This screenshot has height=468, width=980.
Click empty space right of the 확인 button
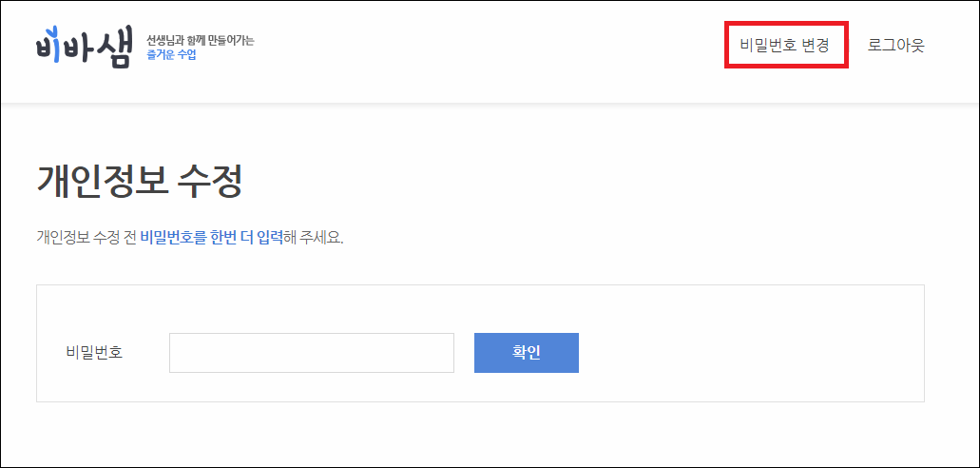(x=750, y=353)
